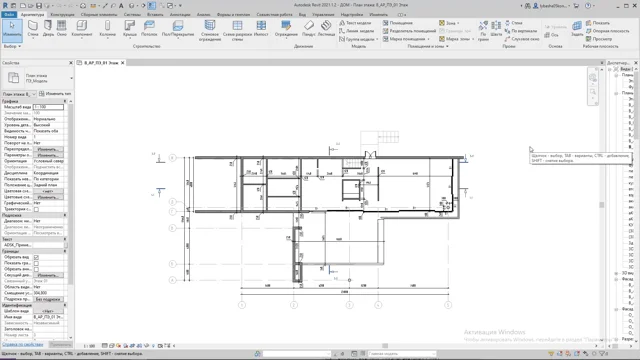The height and width of the screenshot is (360, 640).
Task: Select the Дверь (Door) tool
Action: [x=48, y=29]
